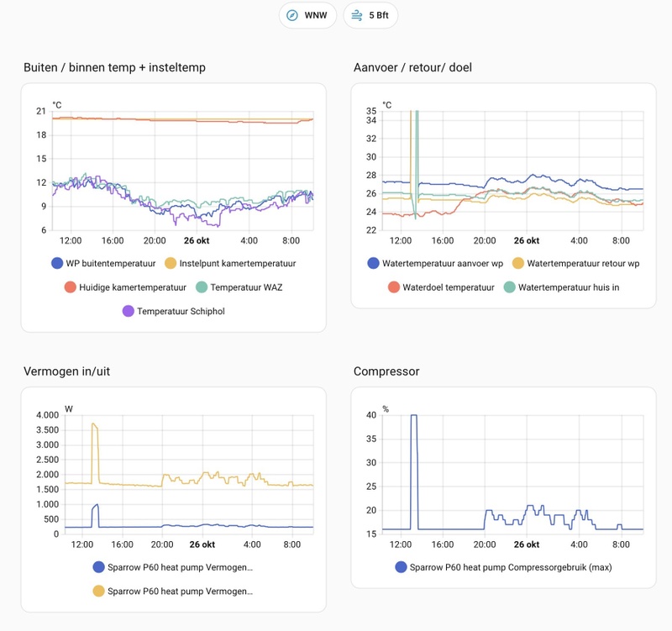Viewport: 672px width, 631px height.
Task: Click the 26 okt label on Compressor chart
Action: point(526,544)
